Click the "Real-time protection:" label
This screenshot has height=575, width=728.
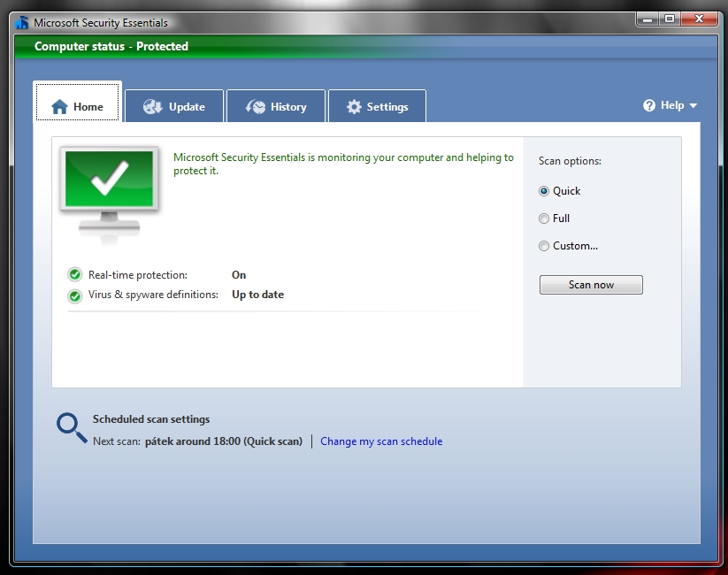pyautogui.click(x=138, y=275)
